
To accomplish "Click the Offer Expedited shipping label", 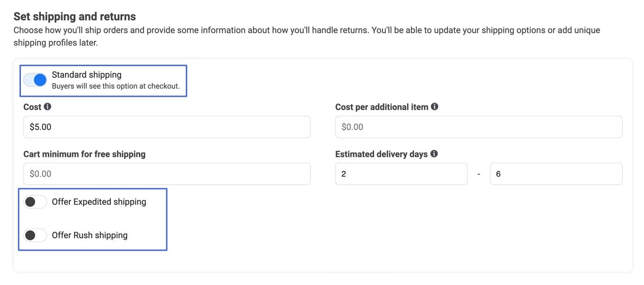I will (99, 202).
